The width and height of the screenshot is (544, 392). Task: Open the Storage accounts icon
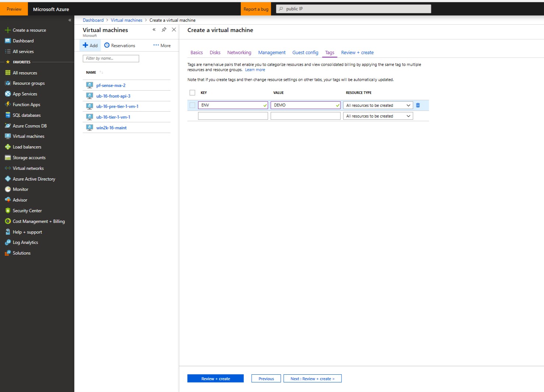tap(8, 158)
